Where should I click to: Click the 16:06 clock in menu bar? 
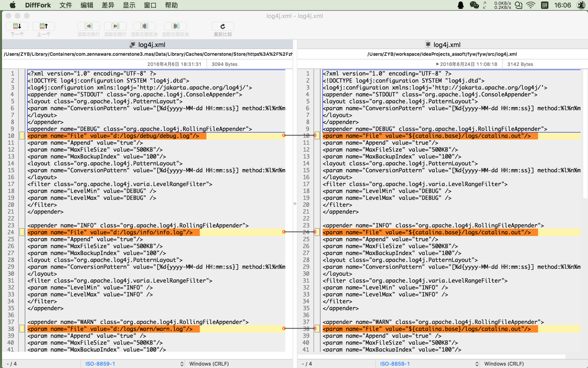click(x=563, y=5)
